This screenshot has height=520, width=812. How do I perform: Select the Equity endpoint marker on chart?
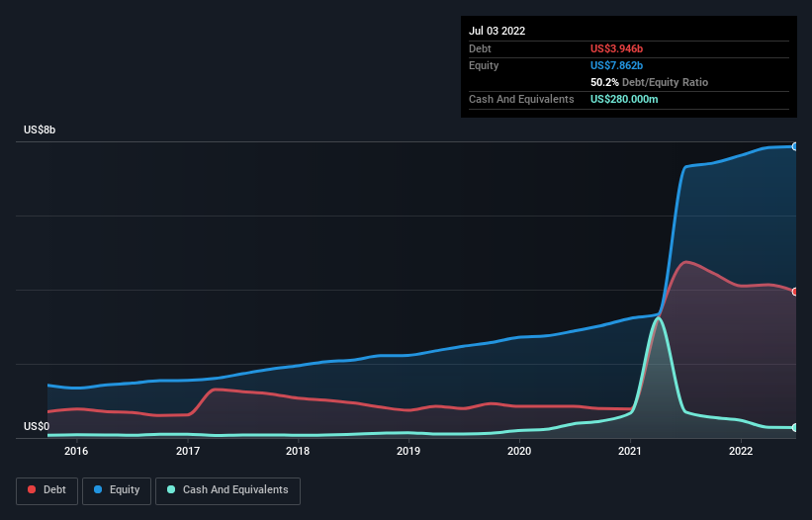(795, 147)
